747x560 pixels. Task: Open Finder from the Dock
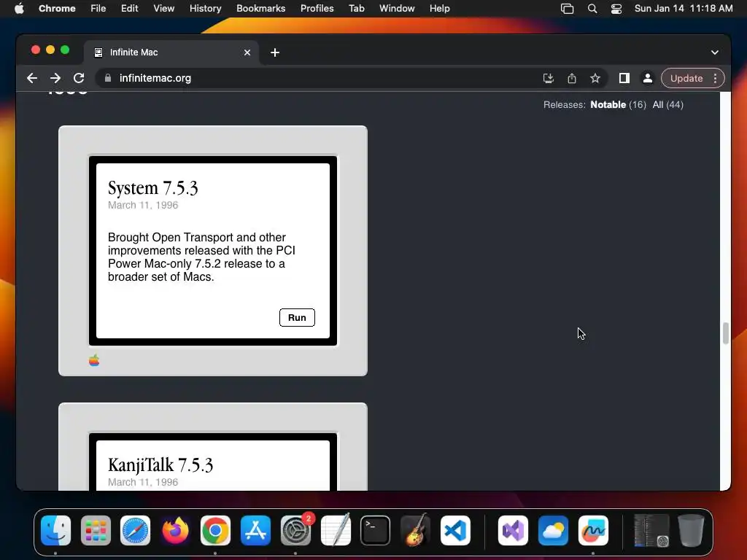coord(55,531)
